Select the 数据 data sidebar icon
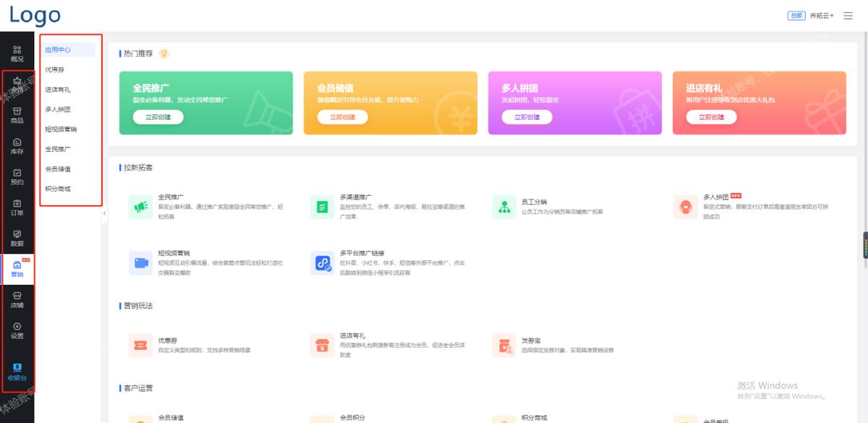Image resolution: width=868 pixels, height=423 pixels. coord(17,238)
